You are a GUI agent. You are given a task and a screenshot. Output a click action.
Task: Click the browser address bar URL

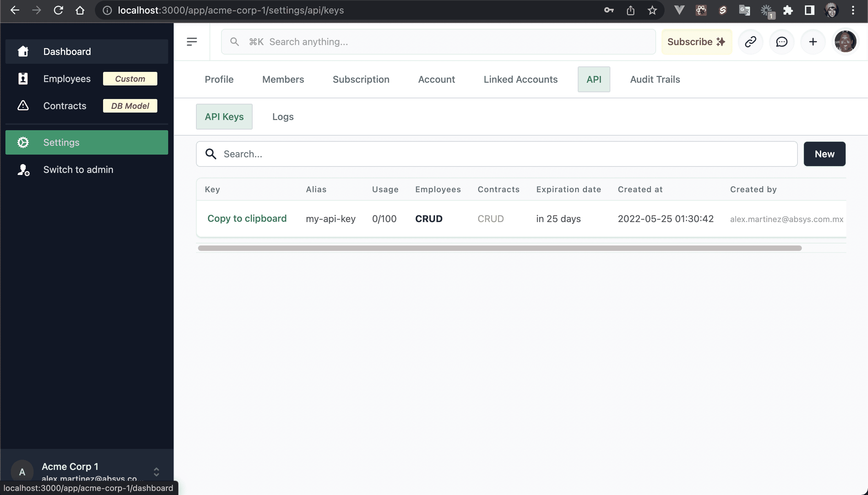(231, 10)
